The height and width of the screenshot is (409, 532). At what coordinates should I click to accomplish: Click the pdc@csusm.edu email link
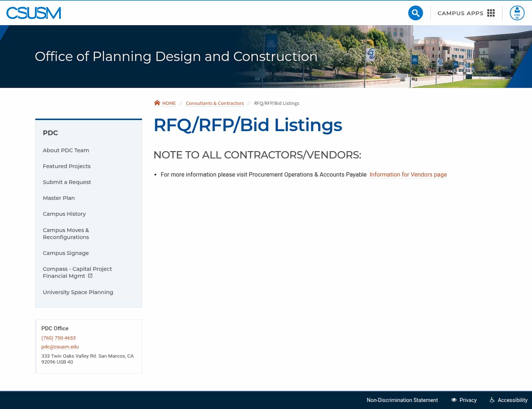pos(60,347)
